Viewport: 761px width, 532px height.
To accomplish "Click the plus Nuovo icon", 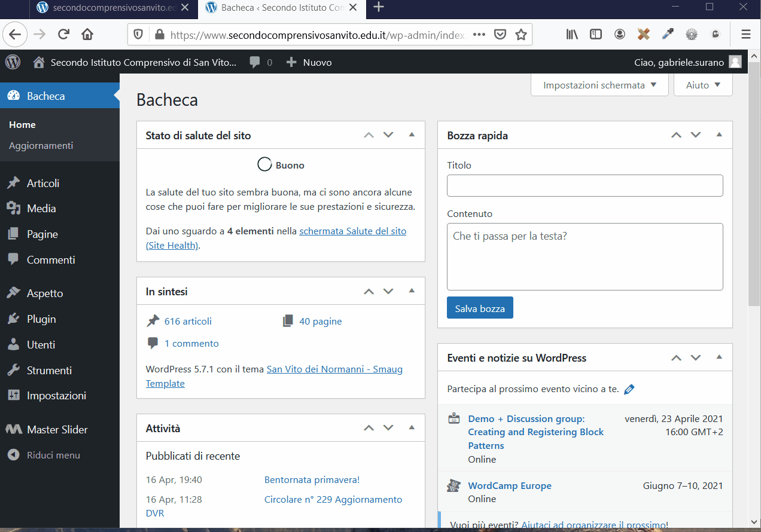I will click(291, 62).
